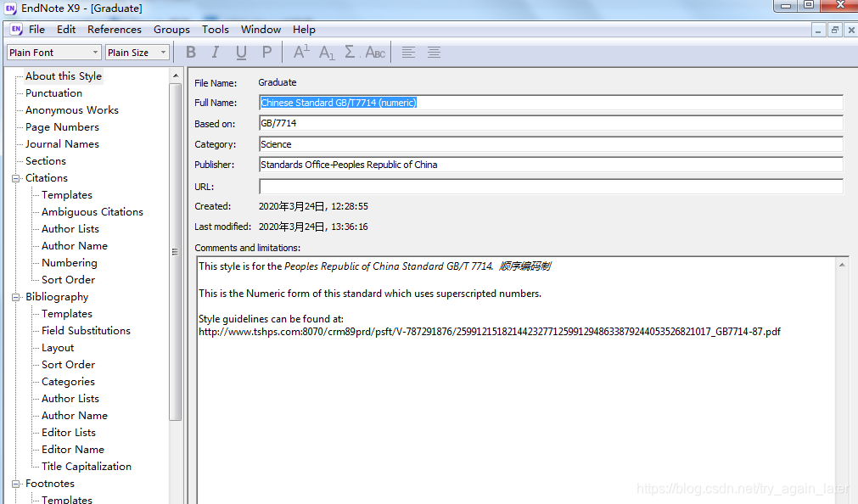Select Editor Lists item
858x504 pixels.
[x=69, y=433]
